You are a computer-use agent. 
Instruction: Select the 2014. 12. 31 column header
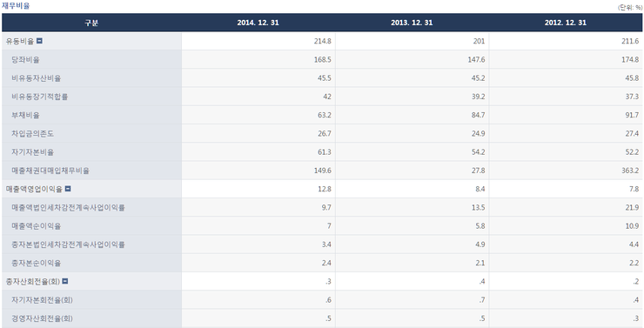click(x=258, y=23)
